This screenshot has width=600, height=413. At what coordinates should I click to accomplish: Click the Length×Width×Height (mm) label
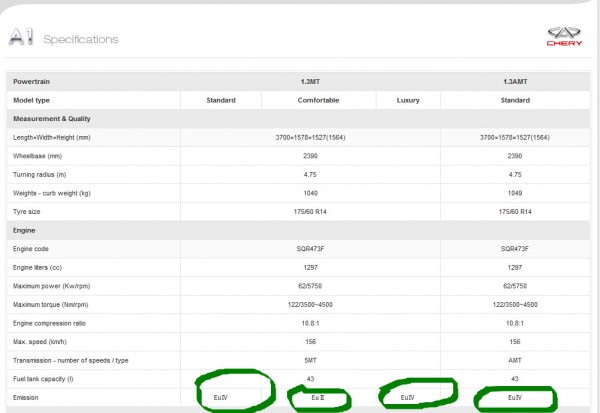click(52, 137)
